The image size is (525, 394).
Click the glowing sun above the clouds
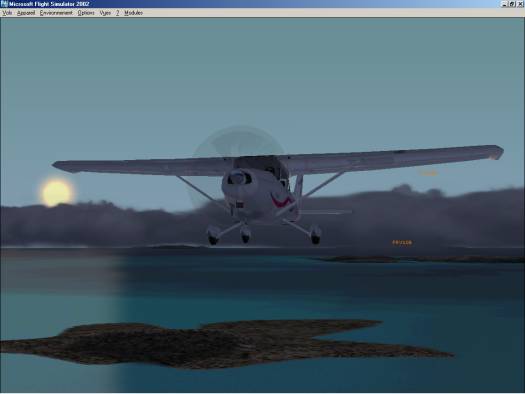click(57, 192)
